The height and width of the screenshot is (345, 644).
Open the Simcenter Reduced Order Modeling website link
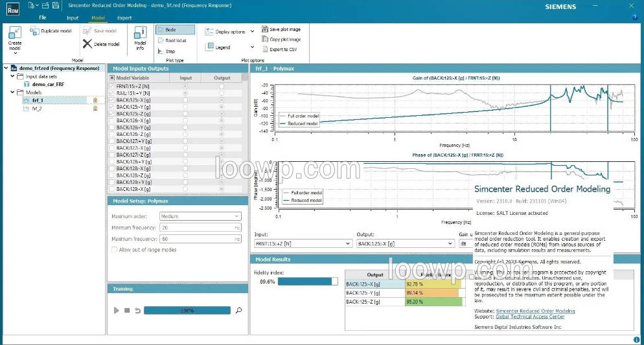point(535,311)
